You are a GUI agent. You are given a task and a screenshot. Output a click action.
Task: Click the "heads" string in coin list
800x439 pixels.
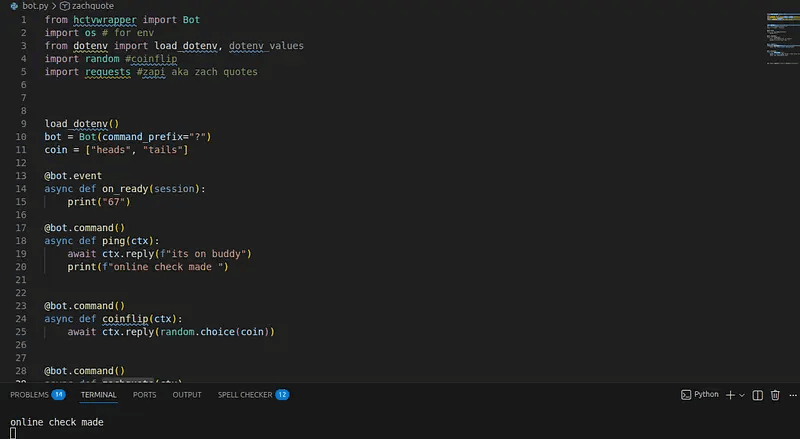coord(111,150)
